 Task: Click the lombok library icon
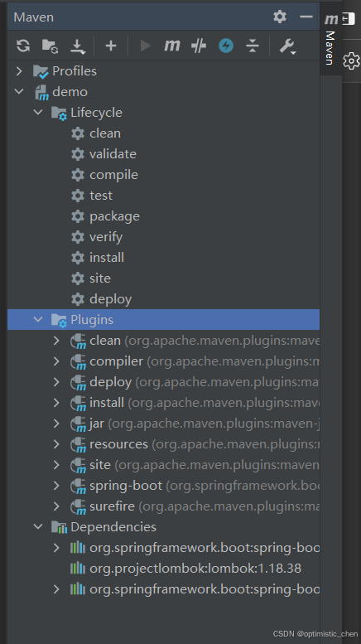[x=78, y=569]
